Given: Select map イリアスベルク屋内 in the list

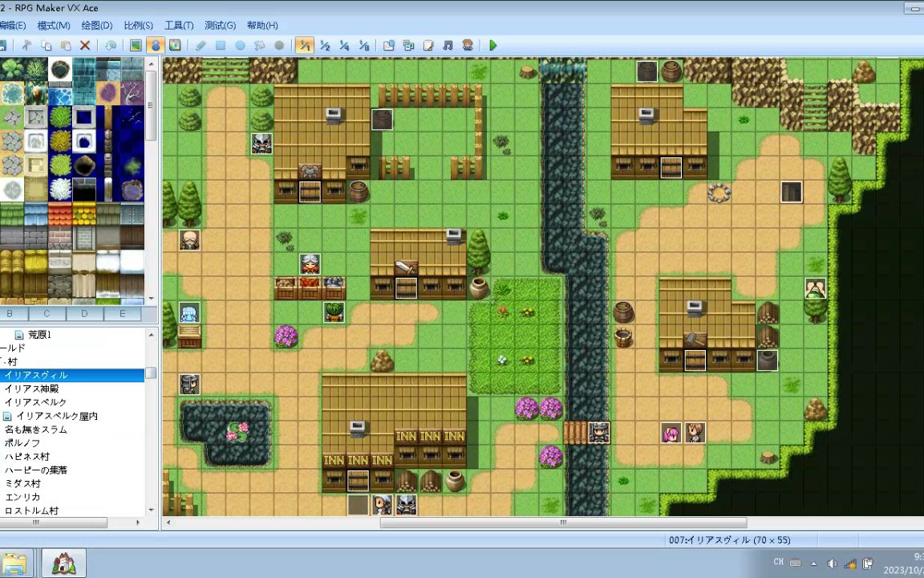Looking at the screenshot, I should tap(57, 416).
